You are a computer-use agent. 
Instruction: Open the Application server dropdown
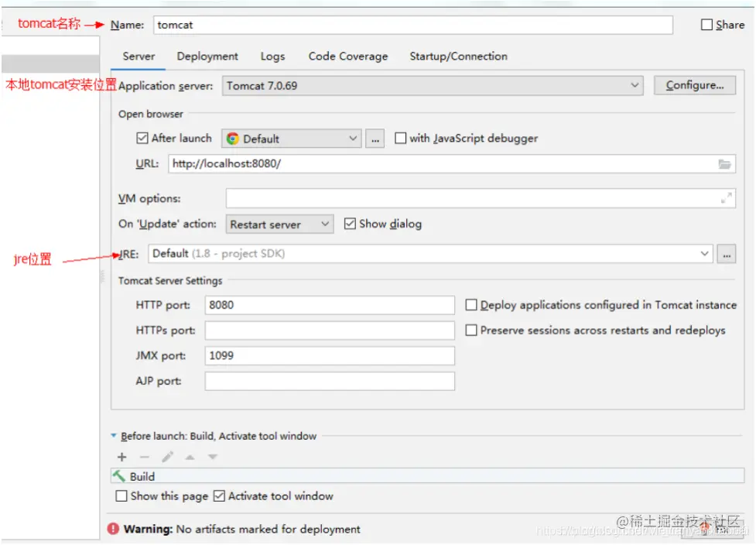[433, 86]
